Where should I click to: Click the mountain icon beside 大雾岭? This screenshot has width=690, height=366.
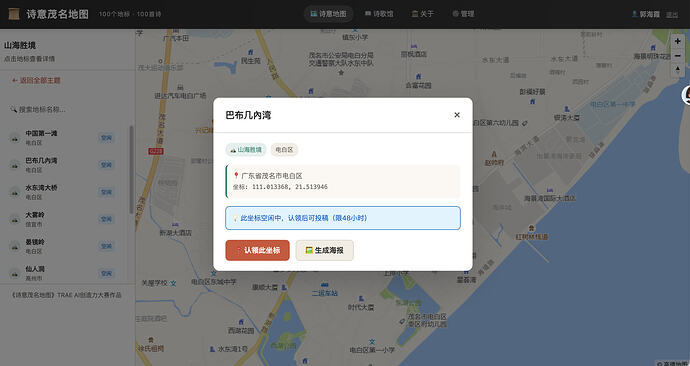pyautogui.click(x=15, y=220)
